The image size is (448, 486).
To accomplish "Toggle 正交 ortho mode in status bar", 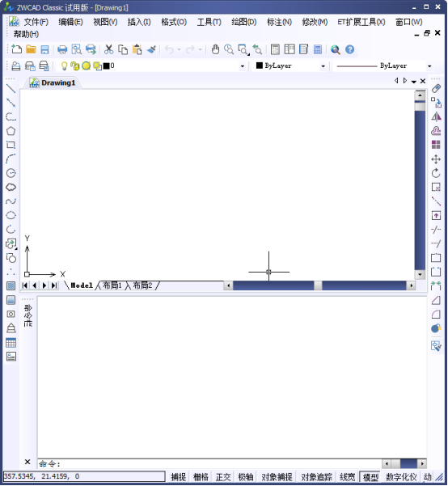I will click(223, 477).
